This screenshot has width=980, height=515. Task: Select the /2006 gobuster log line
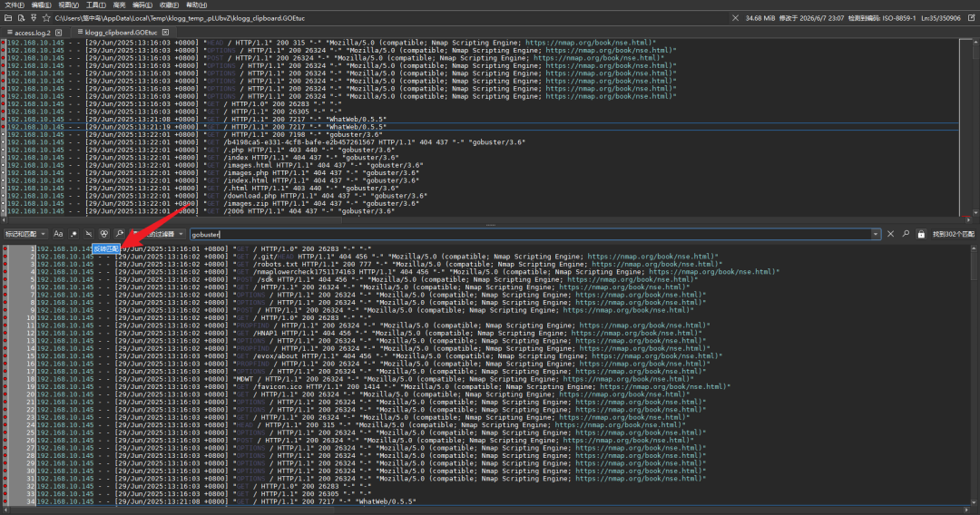(483, 211)
